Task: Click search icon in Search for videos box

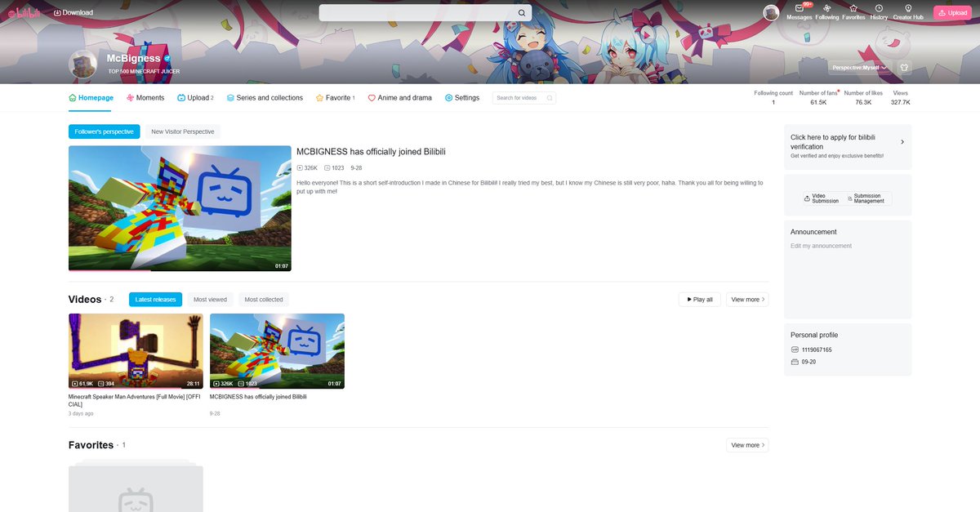Action: [550, 98]
